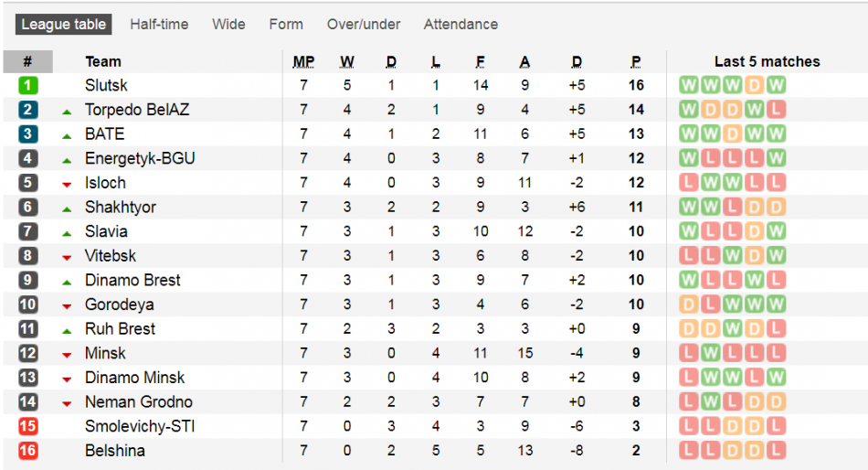Click the red down arrow beside Neman Grodno
Viewport: 868px width, 470px height.
67,403
